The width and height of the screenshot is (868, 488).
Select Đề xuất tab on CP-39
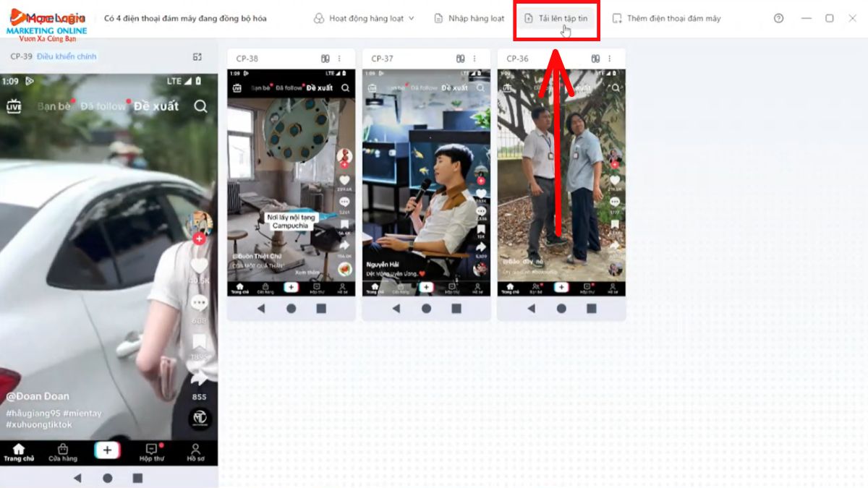156,106
